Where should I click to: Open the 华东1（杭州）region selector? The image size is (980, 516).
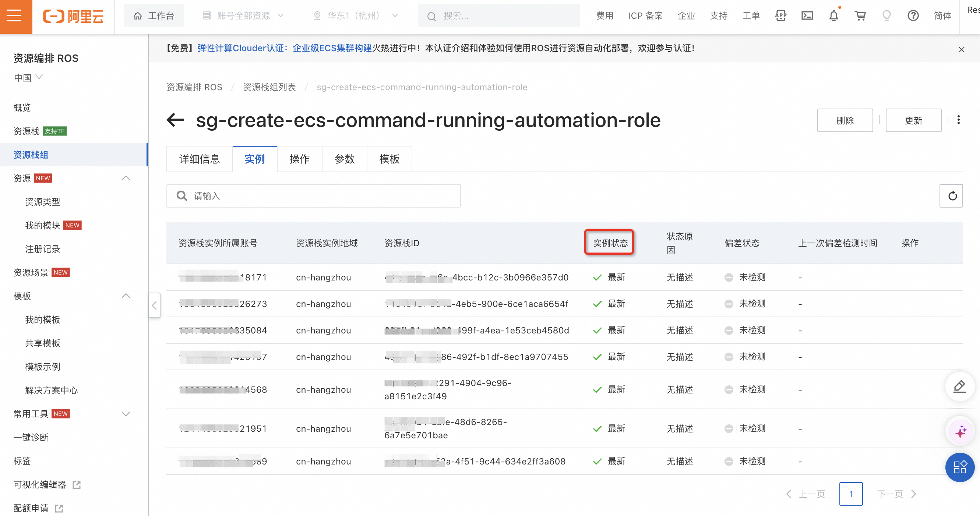tap(355, 16)
